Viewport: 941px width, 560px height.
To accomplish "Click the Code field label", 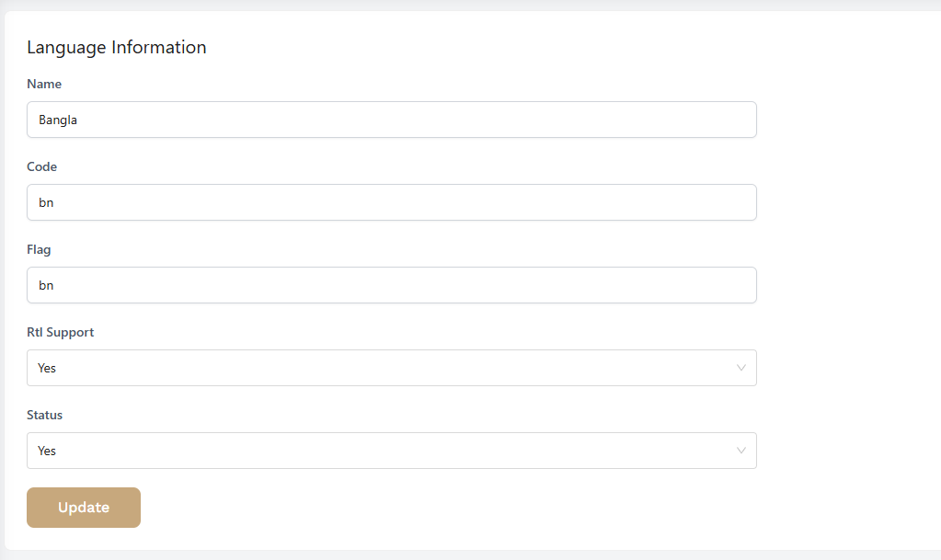I will [x=42, y=166].
